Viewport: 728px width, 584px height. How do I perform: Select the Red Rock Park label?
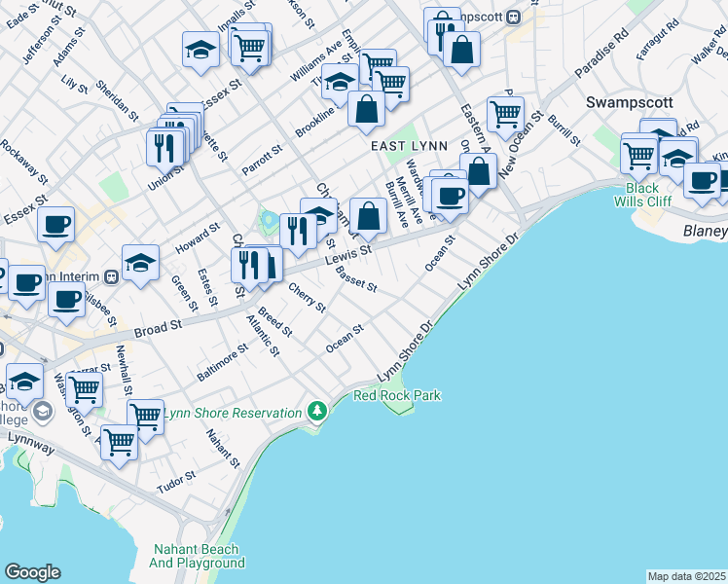coord(397,395)
